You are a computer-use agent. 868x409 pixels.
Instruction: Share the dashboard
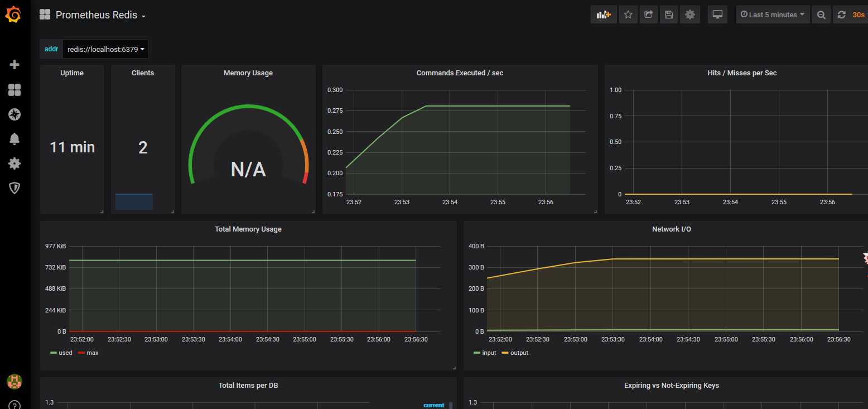[648, 15]
